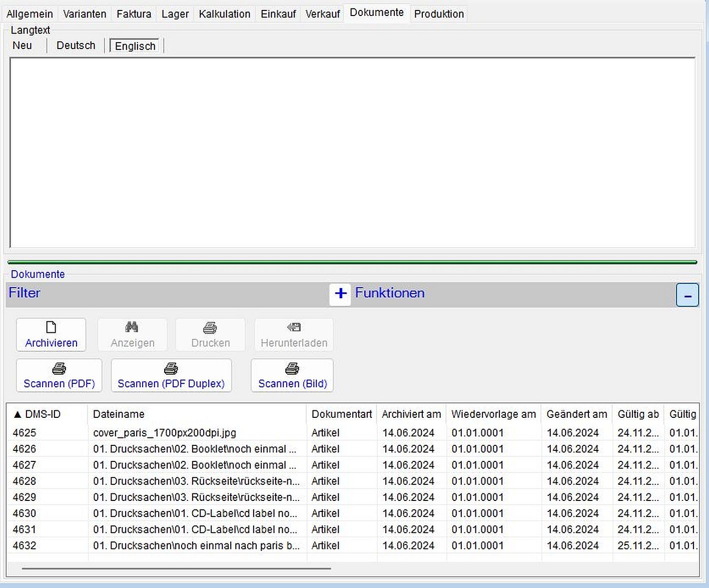Select document row with DMS-ID 4629
This screenshot has width=709, height=588.
pyautogui.click(x=353, y=497)
